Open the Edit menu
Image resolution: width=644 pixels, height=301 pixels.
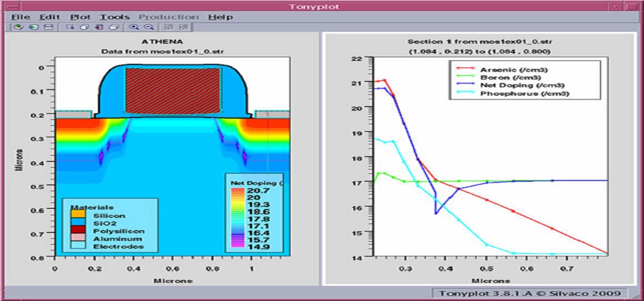point(51,17)
